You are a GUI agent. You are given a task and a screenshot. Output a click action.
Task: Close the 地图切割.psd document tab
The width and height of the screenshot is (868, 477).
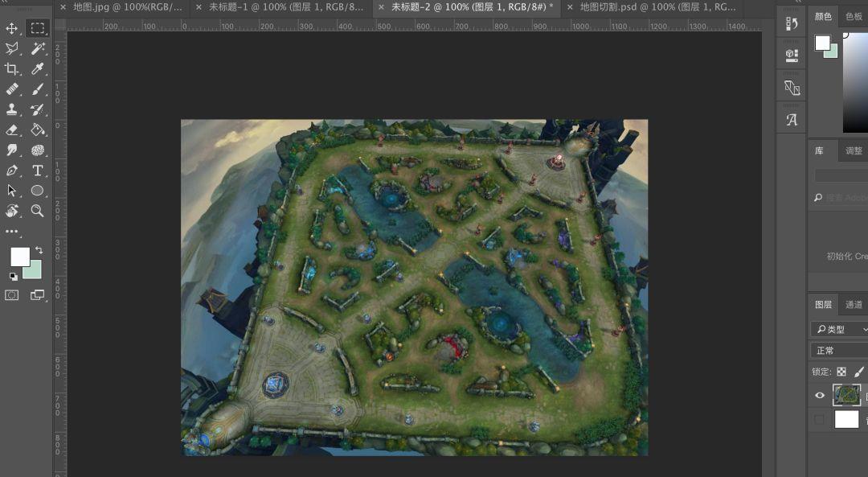click(570, 7)
